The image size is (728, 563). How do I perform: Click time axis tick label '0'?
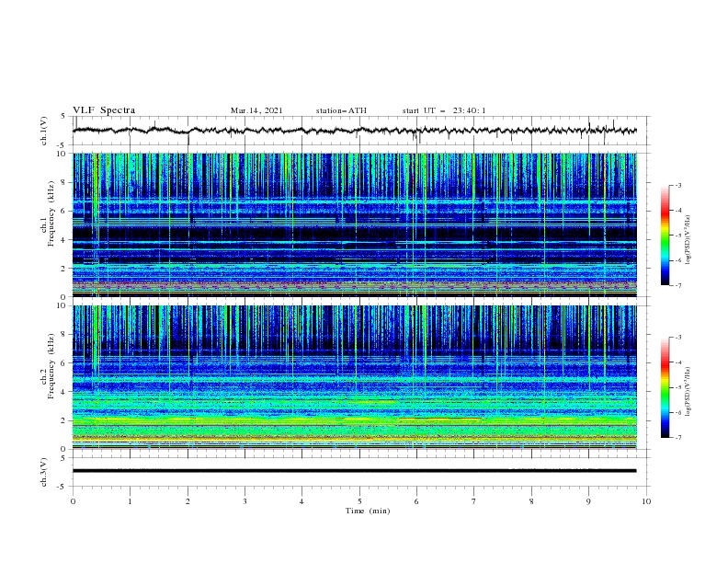point(73,501)
